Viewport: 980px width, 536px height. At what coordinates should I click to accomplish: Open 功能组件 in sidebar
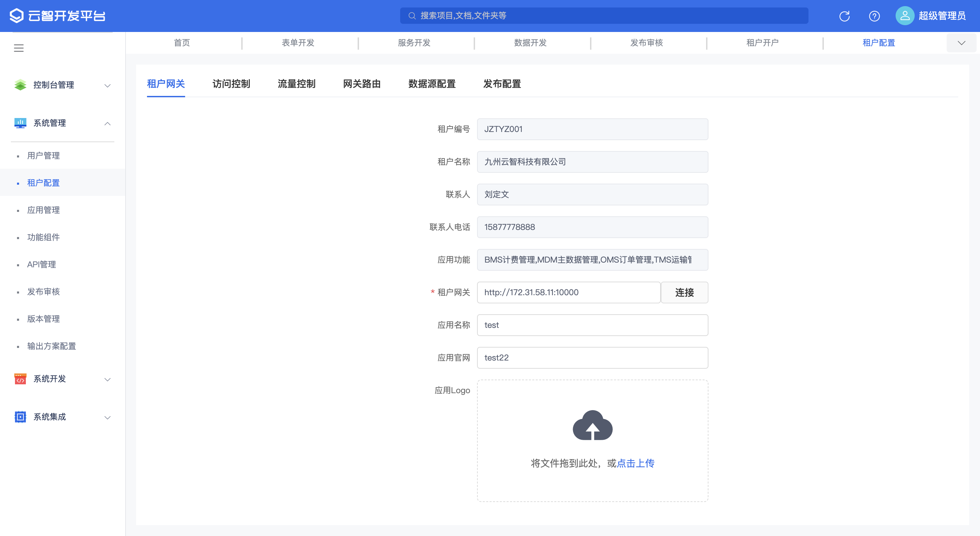[62, 237]
